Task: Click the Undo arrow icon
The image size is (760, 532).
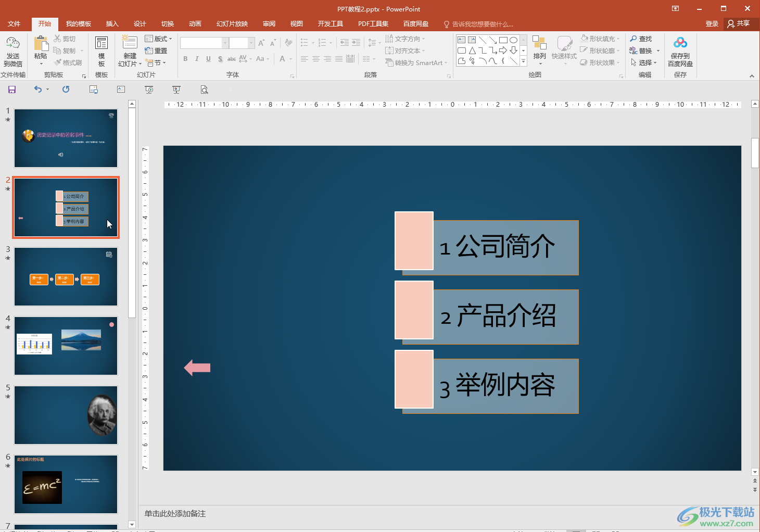Action: (x=37, y=90)
